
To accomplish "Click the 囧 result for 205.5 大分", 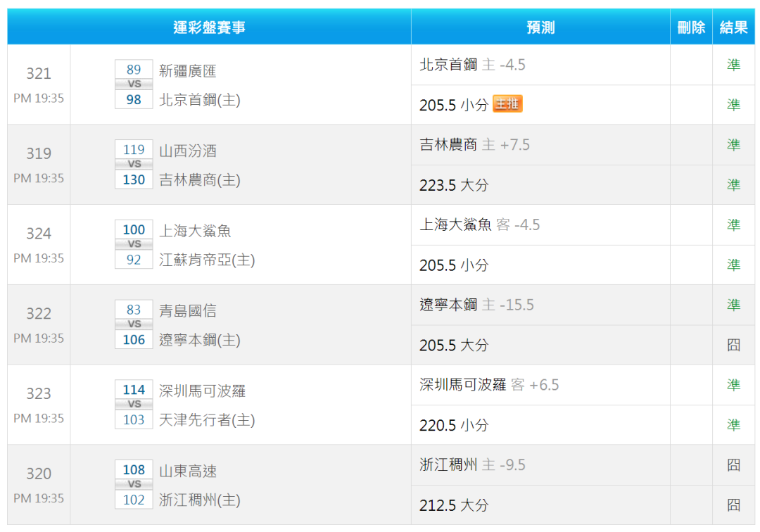I will 733,345.
